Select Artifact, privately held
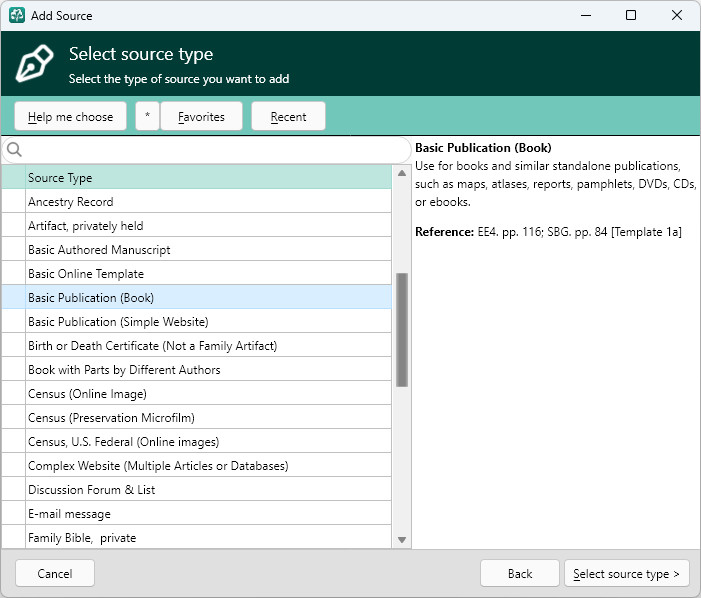This screenshot has height=598, width=701. [197, 226]
